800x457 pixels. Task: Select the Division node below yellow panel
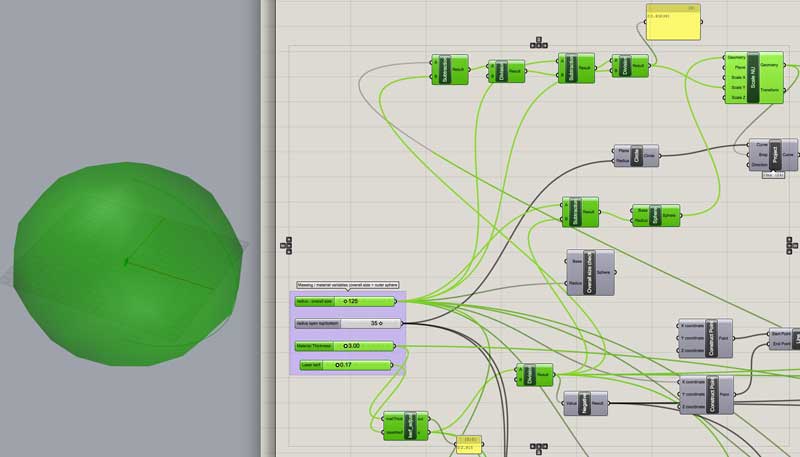[x=630, y=66]
